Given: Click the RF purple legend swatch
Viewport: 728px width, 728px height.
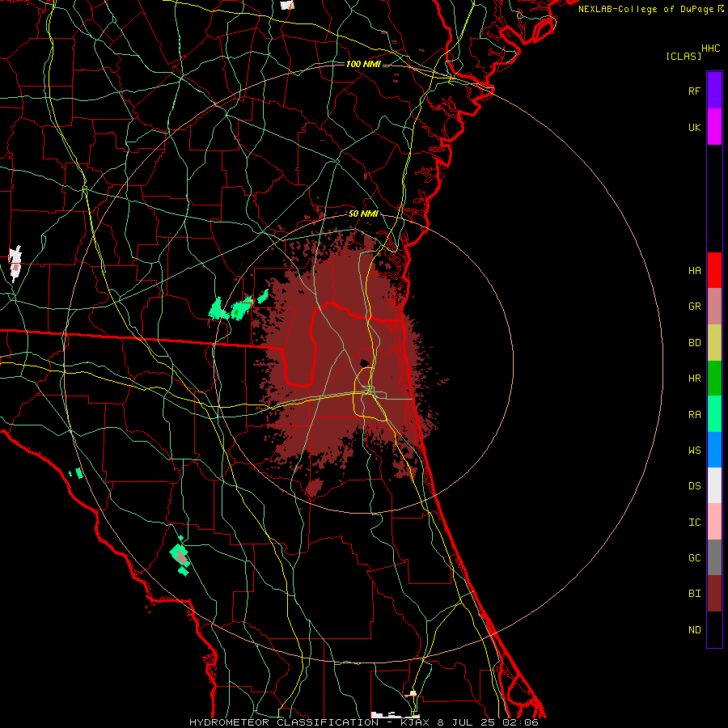Looking at the screenshot, I should point(714,91).
